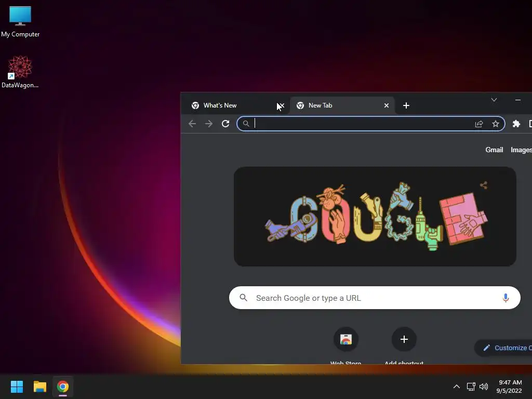Close the What's New tab
The image size is (532, 399).
point(281,105)
